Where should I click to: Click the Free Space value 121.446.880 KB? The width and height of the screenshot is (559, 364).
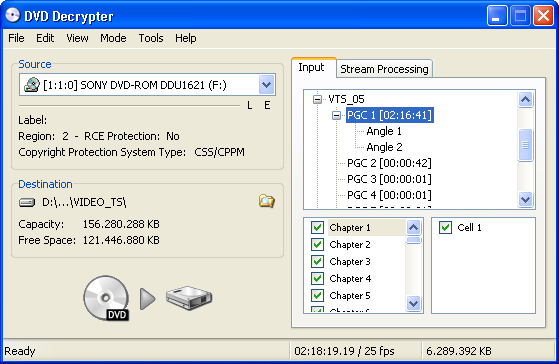tap(121, 240)
